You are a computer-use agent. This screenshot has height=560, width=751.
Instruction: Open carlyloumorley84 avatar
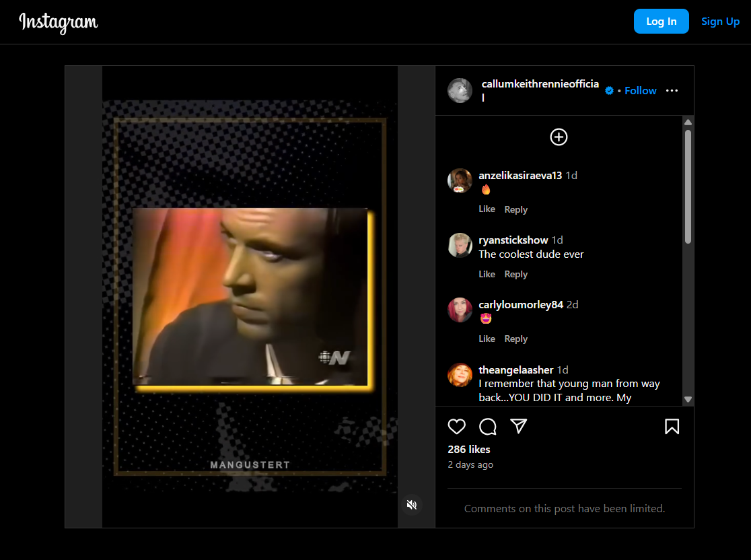click(460, 310)
